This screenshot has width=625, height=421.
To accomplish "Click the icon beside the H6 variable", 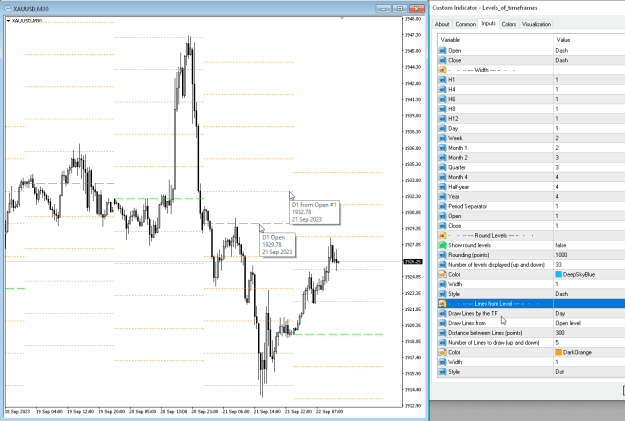I will click(442, 99).
